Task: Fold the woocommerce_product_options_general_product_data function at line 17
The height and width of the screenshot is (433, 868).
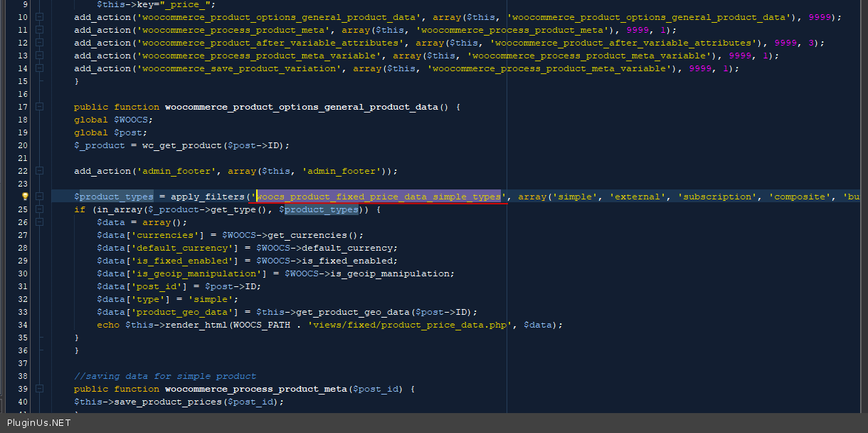Action: point(39,107)
